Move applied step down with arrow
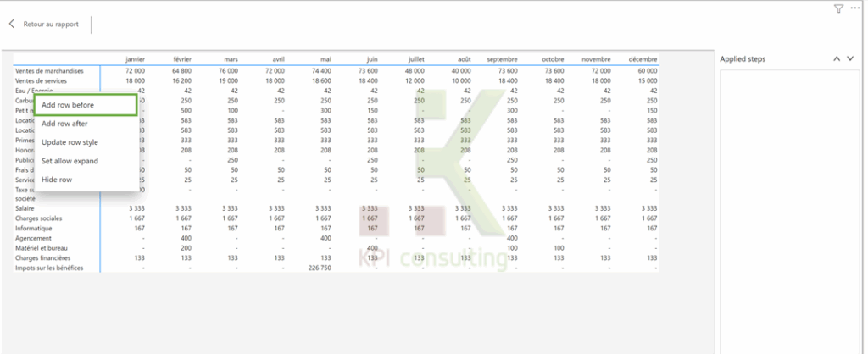The image size is (868, 354). point(850,59)
